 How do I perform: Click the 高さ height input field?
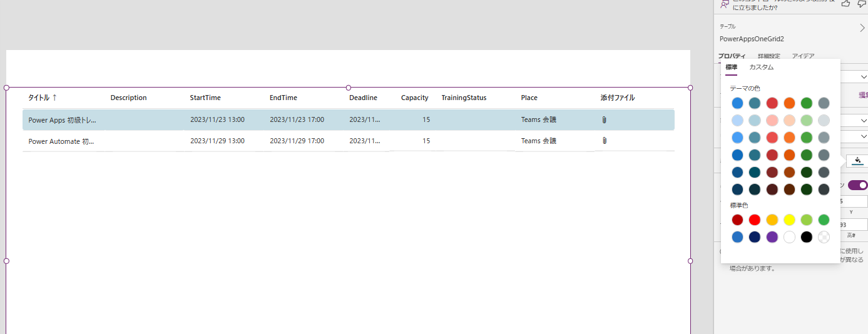tap(854, 225)
